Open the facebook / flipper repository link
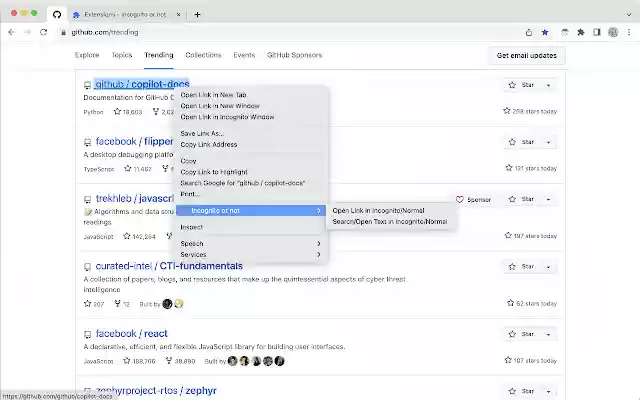Screen dimensions: 640x400 pyautogui.click(x=134, y=142)
